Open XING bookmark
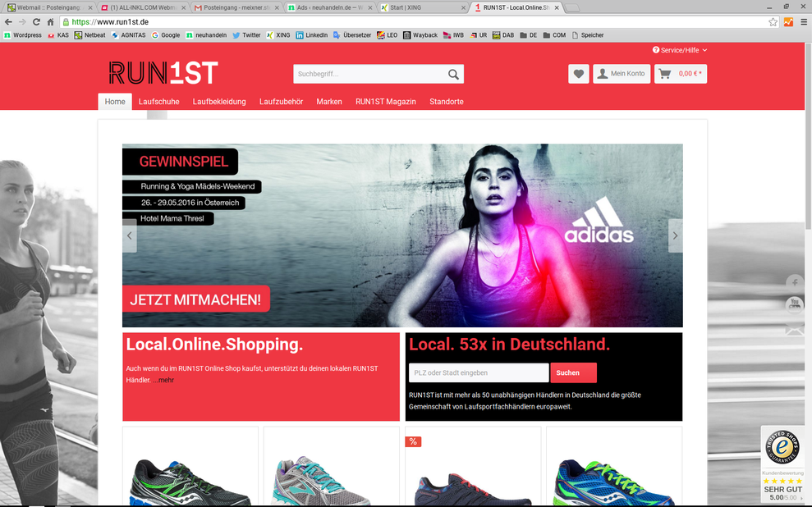Viewport: 812px width, 507px height. (278, 35)
